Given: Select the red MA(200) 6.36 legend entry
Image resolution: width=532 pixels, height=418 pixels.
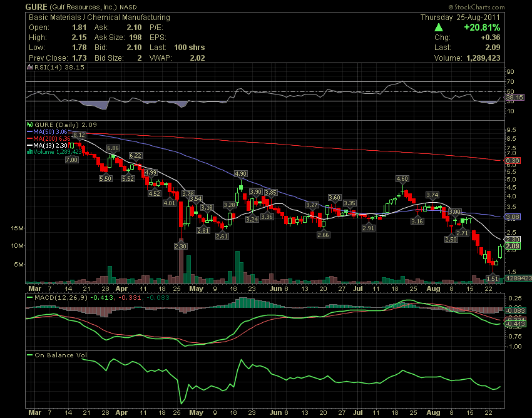Looking at the screenshot, I should [x=48, y=138].
